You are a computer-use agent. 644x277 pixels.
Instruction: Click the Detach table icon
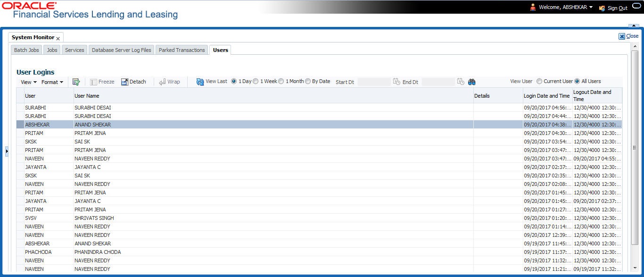pos(124,82)
